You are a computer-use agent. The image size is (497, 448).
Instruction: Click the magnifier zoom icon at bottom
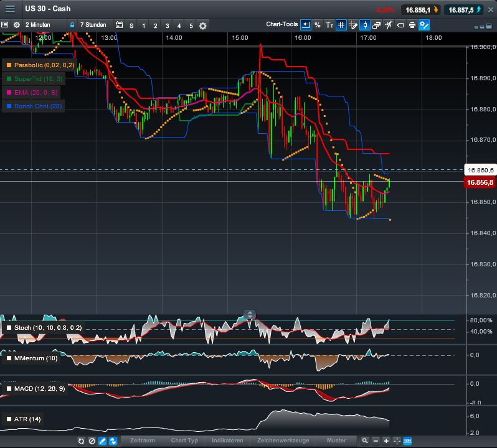click(x=365, y=441)
